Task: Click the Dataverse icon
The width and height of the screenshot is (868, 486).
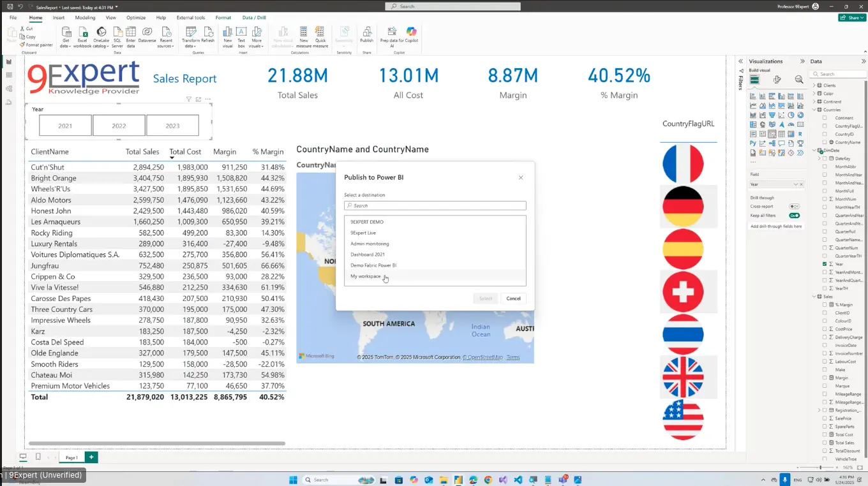Action: coord(147,32)
